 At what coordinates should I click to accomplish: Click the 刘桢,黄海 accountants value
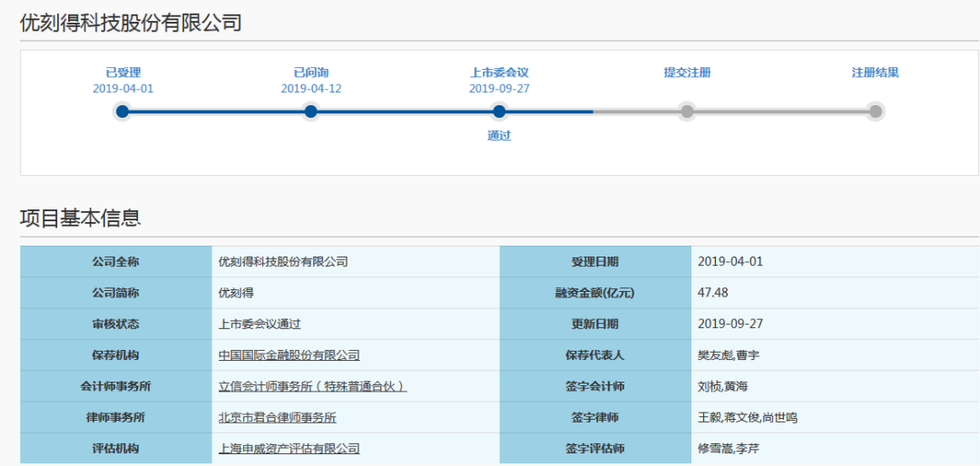click(x=722, y=386)
